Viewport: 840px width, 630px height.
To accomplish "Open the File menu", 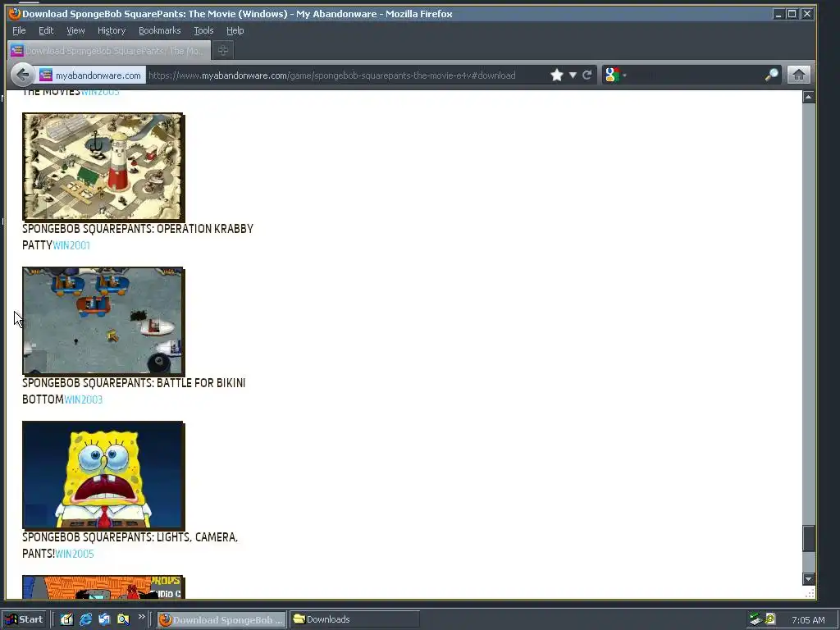I will pos(19,30).
